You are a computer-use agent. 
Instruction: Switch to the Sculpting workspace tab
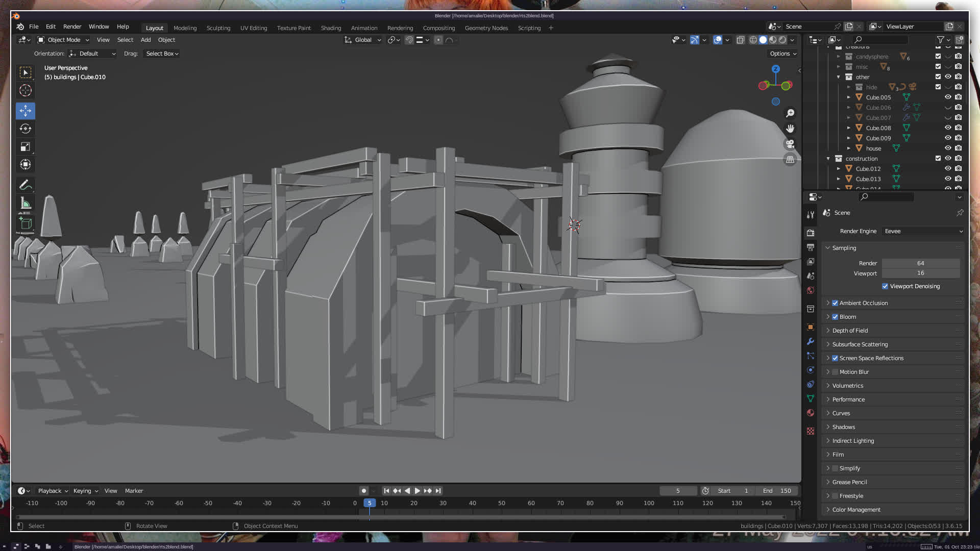pyautogui.click(x=218, y=28)
